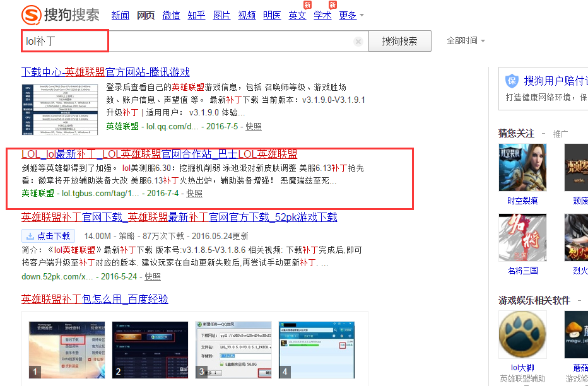Click the 名将三国 game thumbnail
Screen dimensions: 588x386
point(522,238)
